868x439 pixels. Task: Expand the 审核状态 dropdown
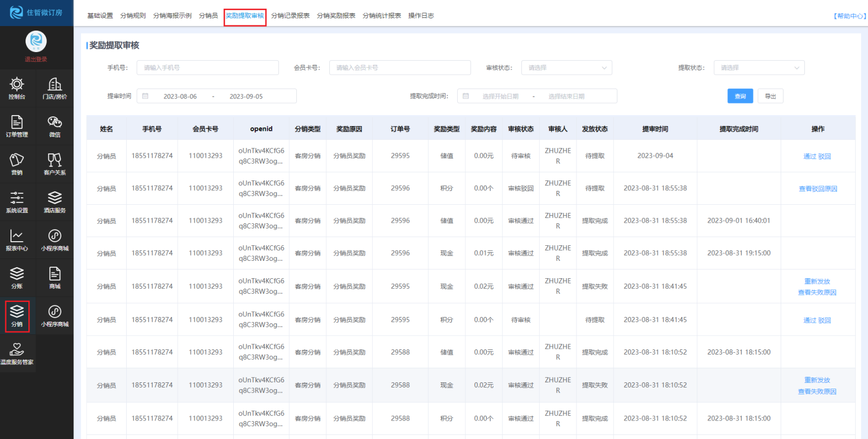click(567, 68)
